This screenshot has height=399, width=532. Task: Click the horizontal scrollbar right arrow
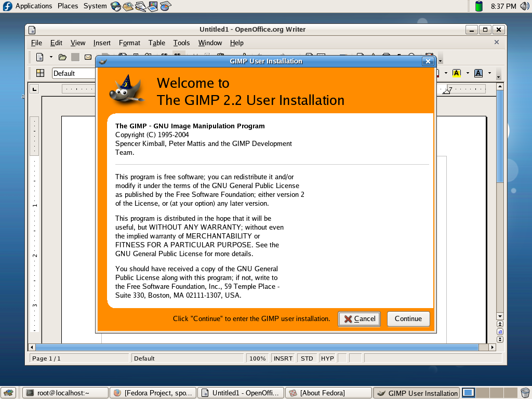[x=493, y=347]
